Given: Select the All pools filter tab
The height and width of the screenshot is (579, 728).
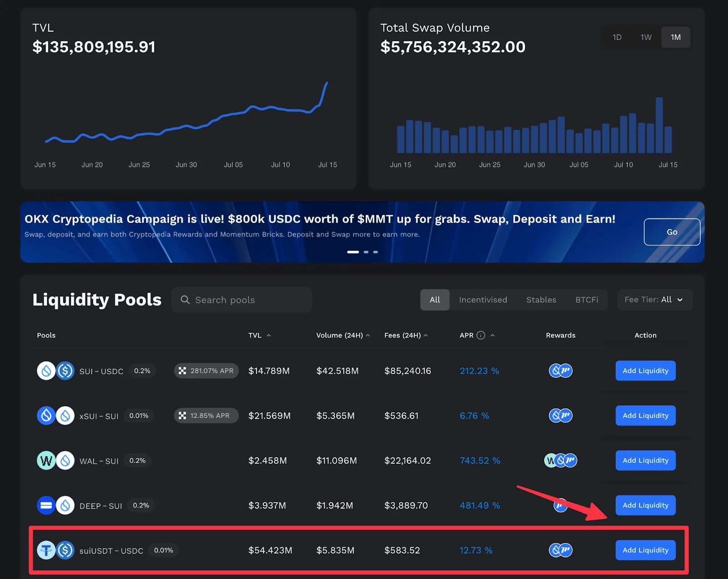Looking at the screenshot, I should pos(435,300).
